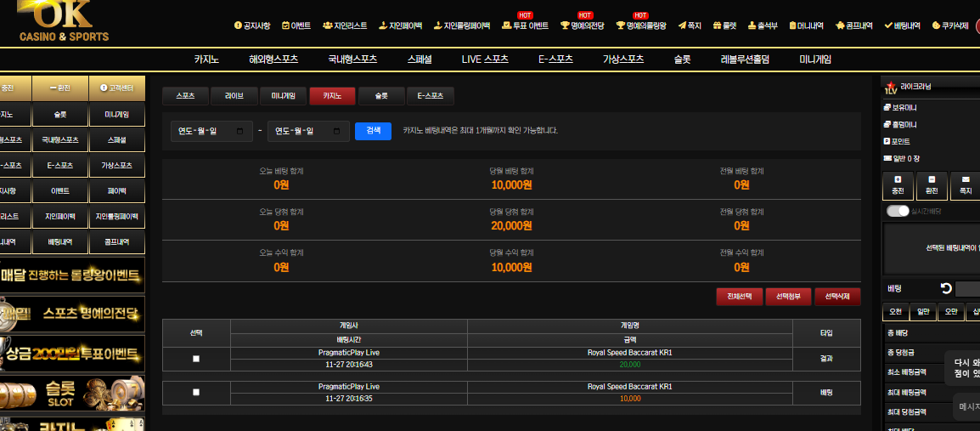Open 쪽지 paper-plane messages in top bar
Screen dimensions: 980x431
click(x=682, y=26)
